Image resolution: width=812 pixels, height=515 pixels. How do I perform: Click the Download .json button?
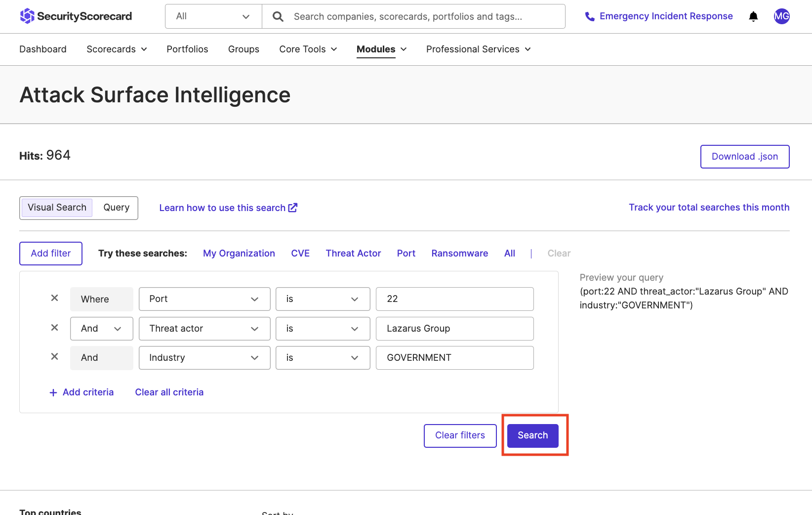click(745, 157)
